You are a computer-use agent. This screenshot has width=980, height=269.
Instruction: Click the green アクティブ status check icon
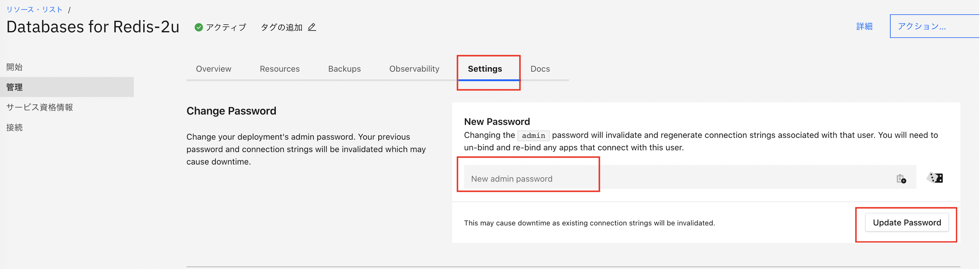(198, 28)
